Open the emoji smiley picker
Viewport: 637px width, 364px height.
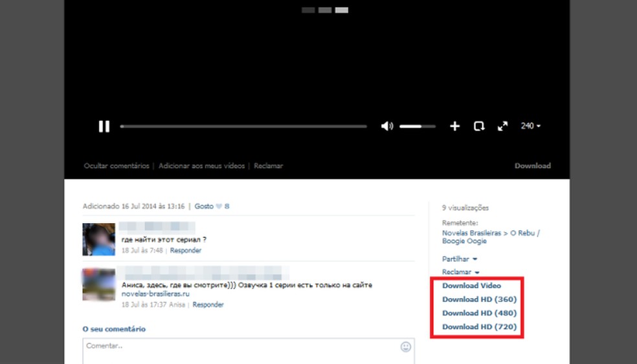click(406, 347)
